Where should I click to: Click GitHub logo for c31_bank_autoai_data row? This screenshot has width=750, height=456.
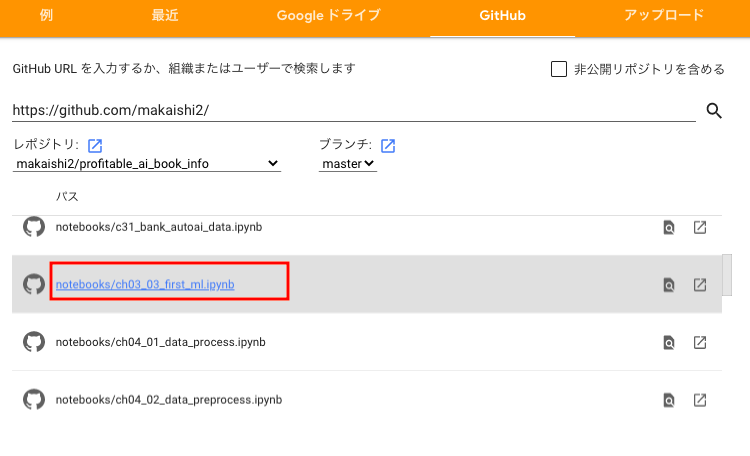tap(34, 227)
